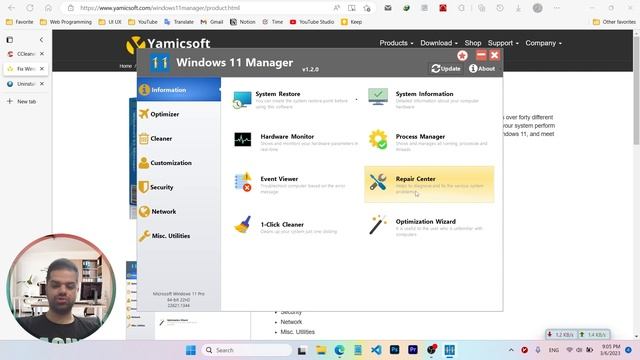Open System Information monitor icon

pyautogui.click(x=378, y=97)
